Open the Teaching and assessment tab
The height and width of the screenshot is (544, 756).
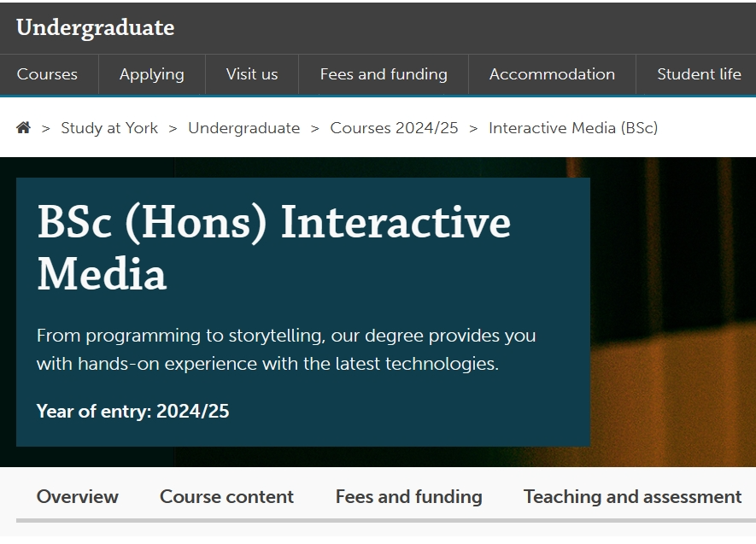point(633,496)
